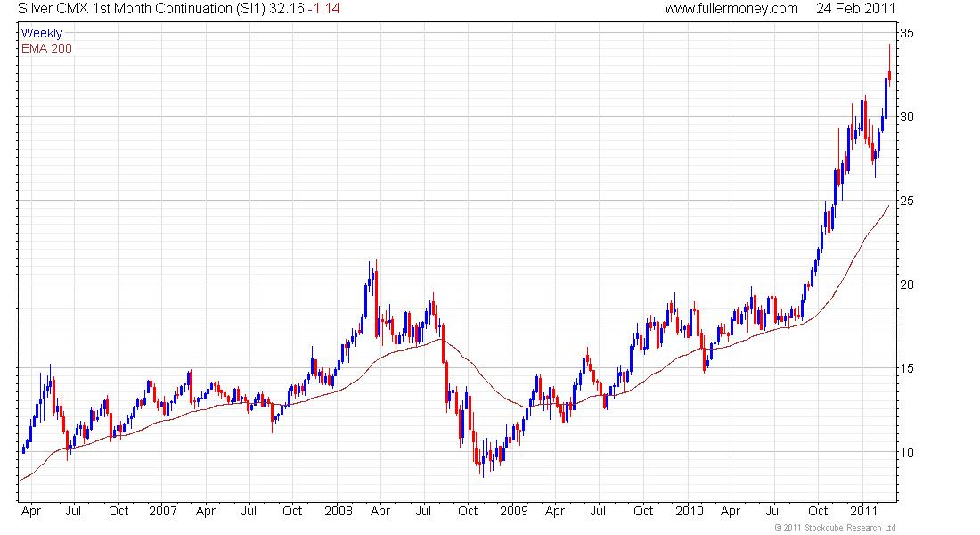Click the chart title 'Silver CMX 1st Month Continuation (SI1)'
Viewport: 980px width, 535px height.
tap(142, 9)
